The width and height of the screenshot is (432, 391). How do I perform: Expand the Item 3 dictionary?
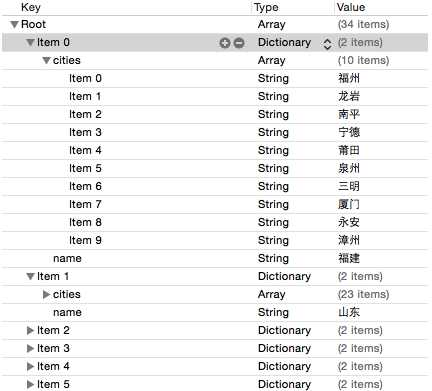tap(30, 348)
